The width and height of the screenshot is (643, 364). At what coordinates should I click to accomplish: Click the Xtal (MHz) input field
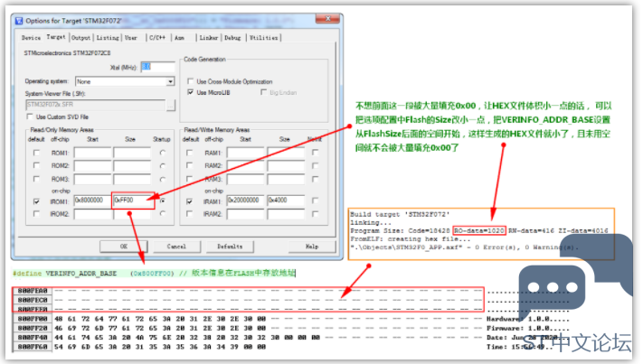coord(158,67)
